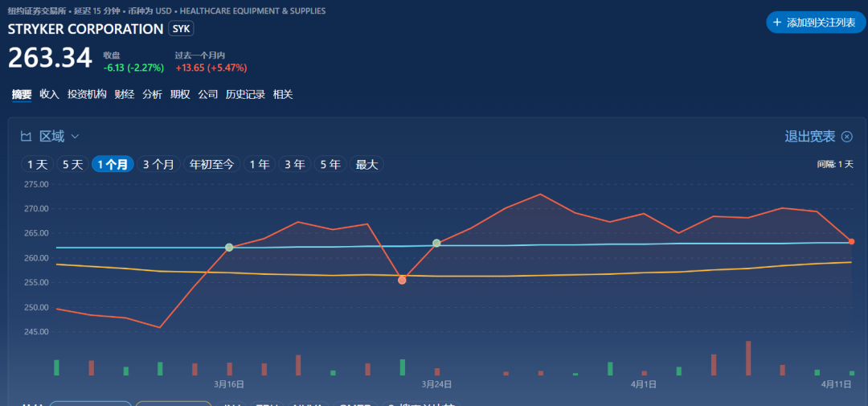
Task: Click the red endpoint marker at 4月11日
Action: pyautogui.click(x=851, y=241)
